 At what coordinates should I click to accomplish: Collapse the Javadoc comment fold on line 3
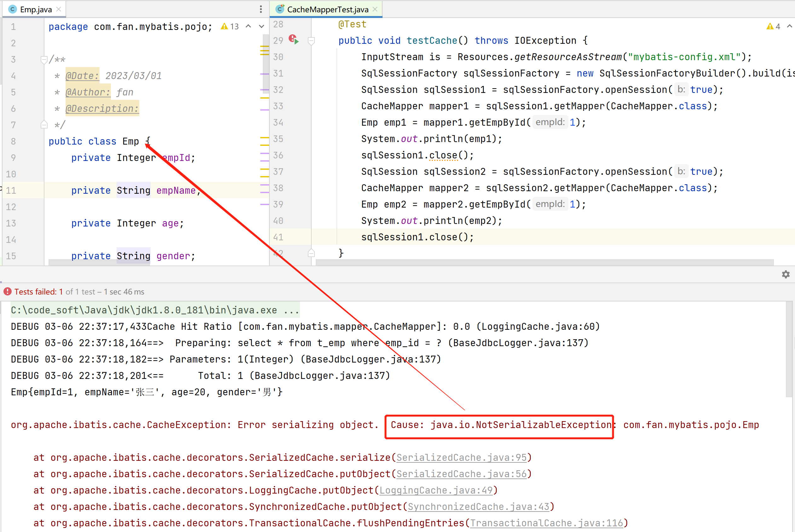(44, 60)
